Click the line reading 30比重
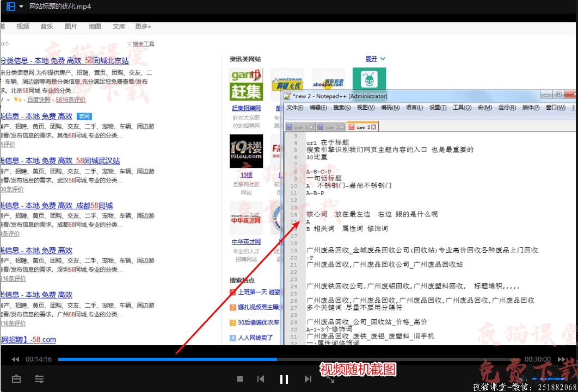 [x=317, y=157]
